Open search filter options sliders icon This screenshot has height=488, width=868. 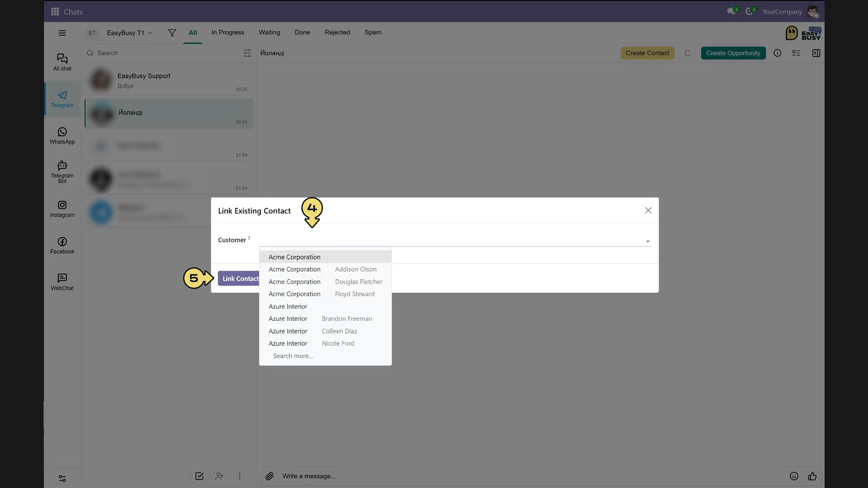coord(247,53)
